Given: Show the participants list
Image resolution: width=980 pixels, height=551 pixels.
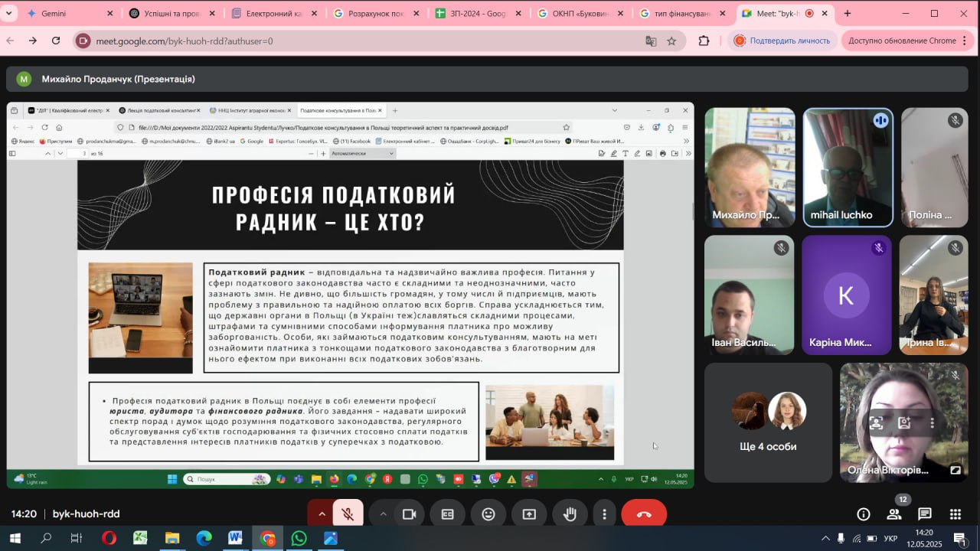Looking at the screenshot, I should point(893,514).
